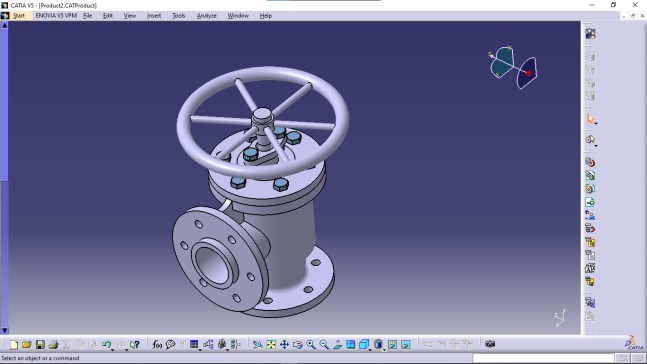
Task: Click the Swap visible space icon
Action: pos(406,344)
